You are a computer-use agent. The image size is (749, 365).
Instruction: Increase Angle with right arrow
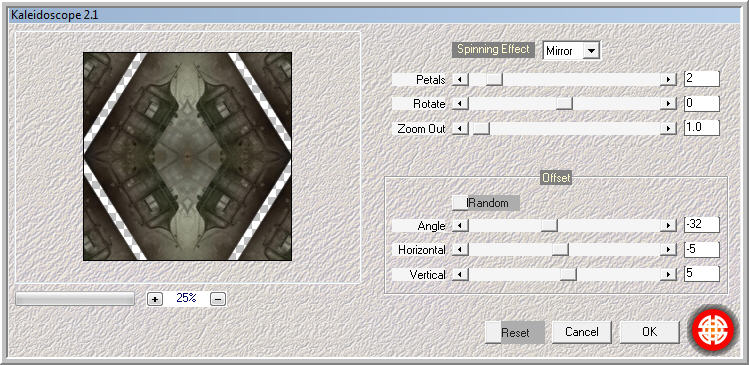(668, 225)
